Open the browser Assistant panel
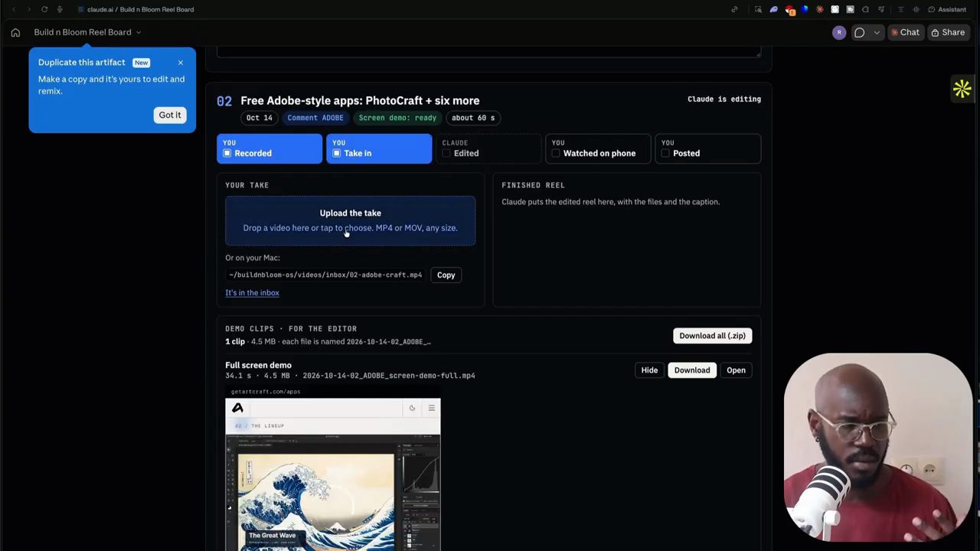The height and width of the screenshot is (551, 980). tap(947, 9)
